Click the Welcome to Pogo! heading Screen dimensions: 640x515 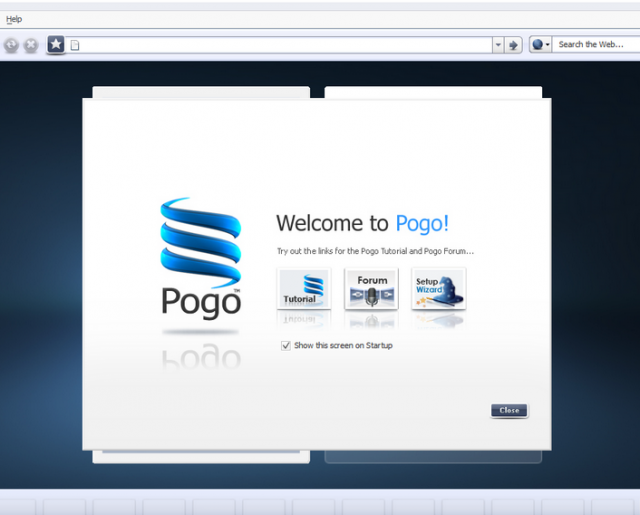[x=362, y=223]
